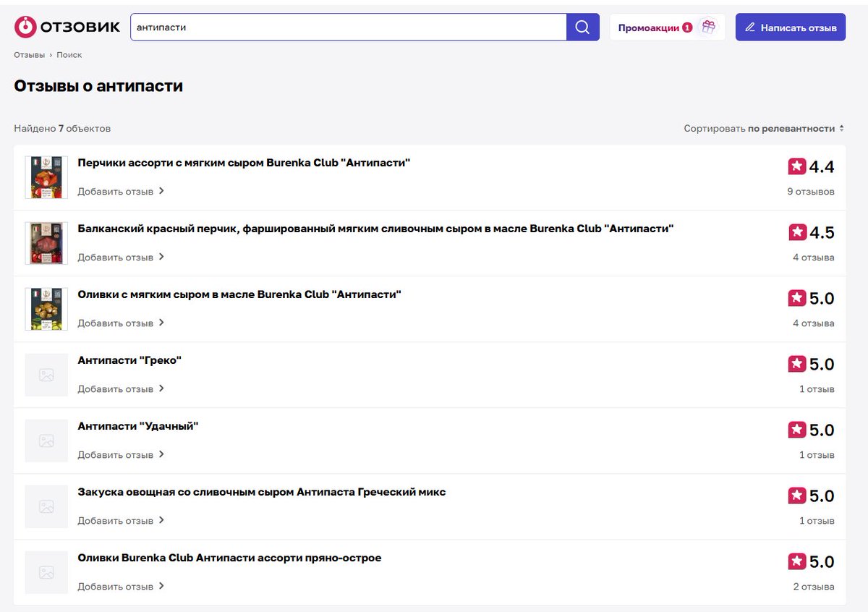Click the pencil icon on Написать отзыв

[750, 27]
